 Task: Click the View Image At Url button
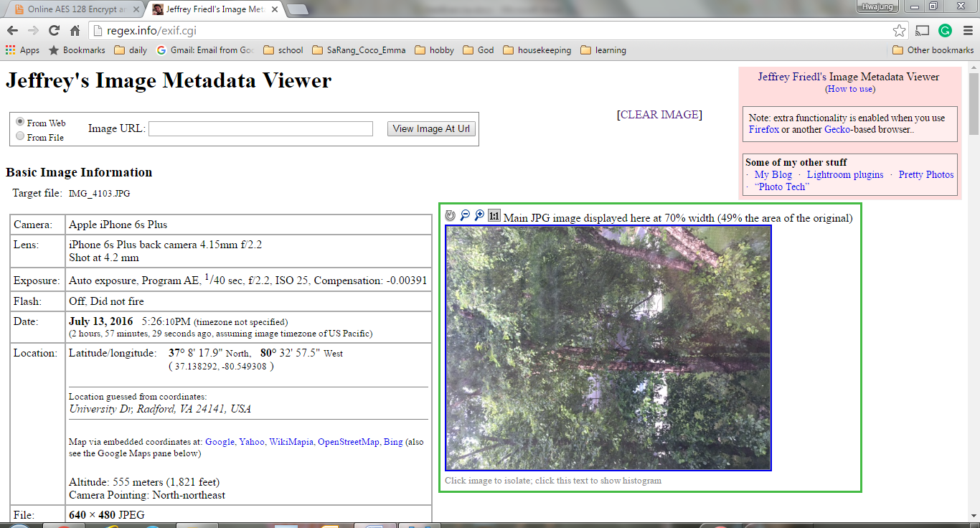click(431, 128)
